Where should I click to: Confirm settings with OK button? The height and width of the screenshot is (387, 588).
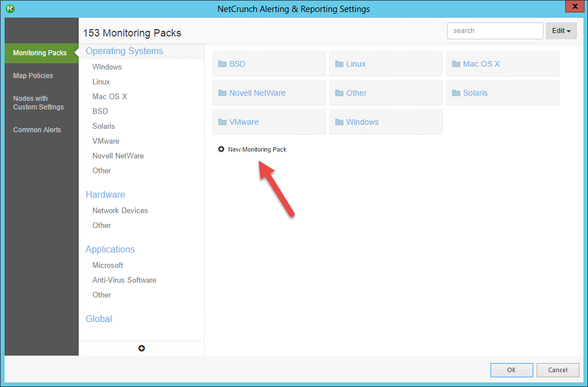(x=512, y=370)
